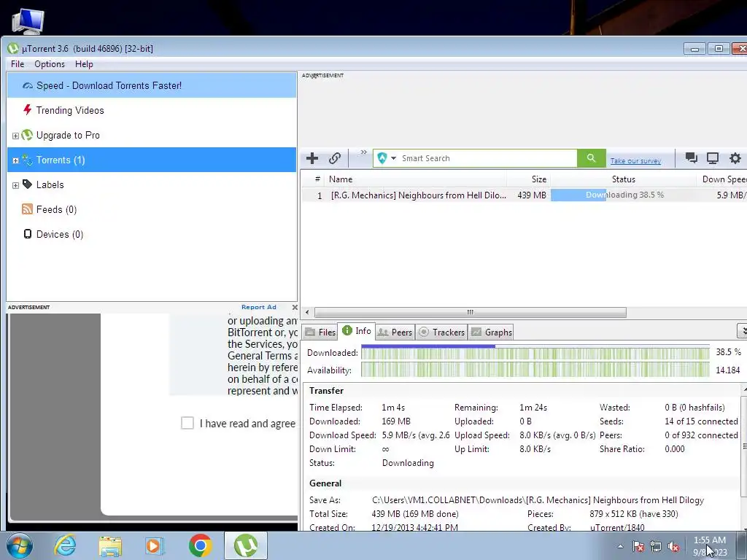The height and width of the screenshot is (560, 747).
Task: Click the Torrents arrows icon in sidebar
Action: point(28,160)
